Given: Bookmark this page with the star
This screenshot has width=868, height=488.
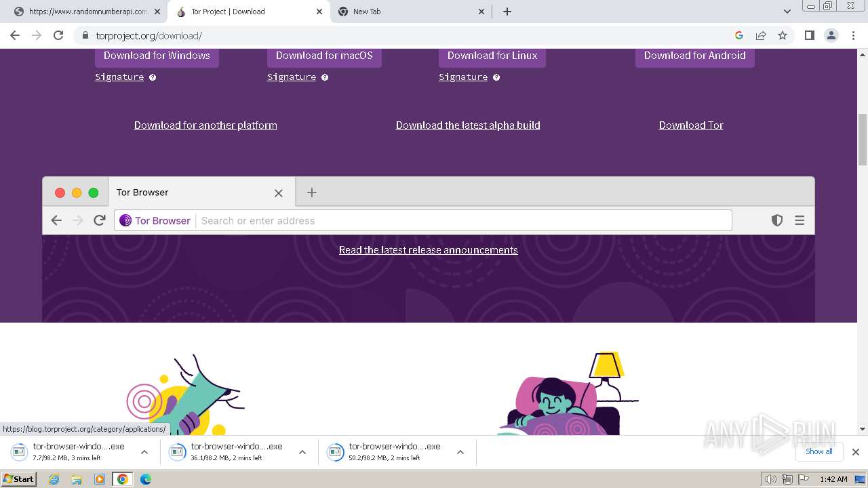Looking at the screenshot, I should (x=783, y=35).
